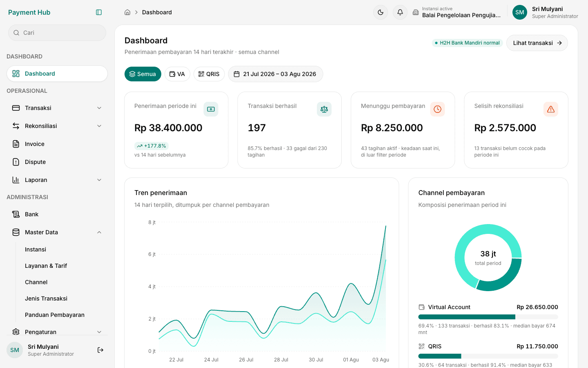
Task: Click the home breadcrumb icon
Action: [127, 12]
